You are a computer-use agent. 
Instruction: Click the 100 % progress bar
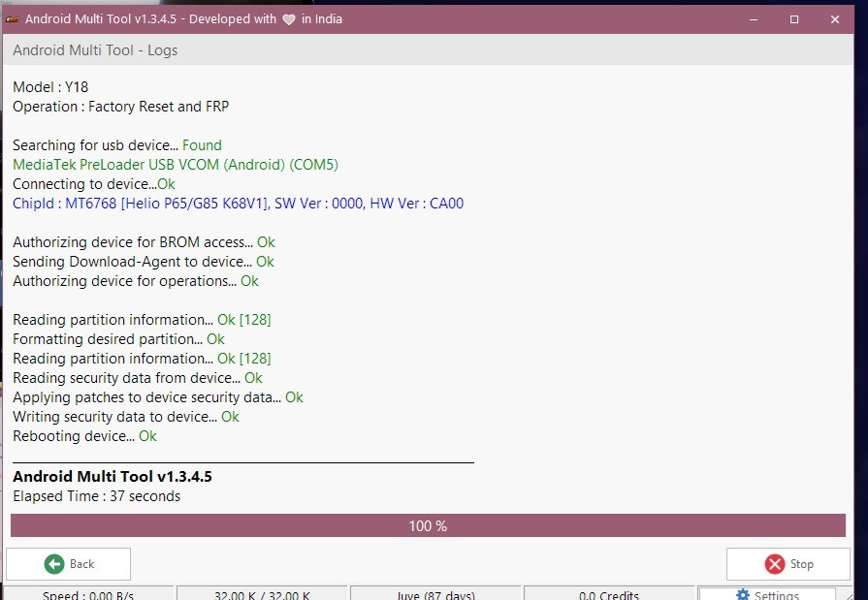coord(428,525)
